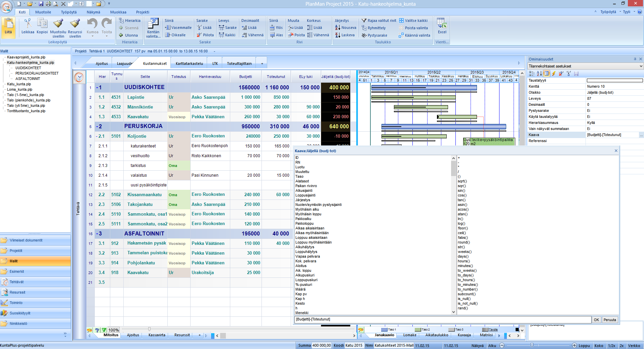
Task: Click the A-Z sort icon in Ominaisuudet
Action: pos(539,74)
